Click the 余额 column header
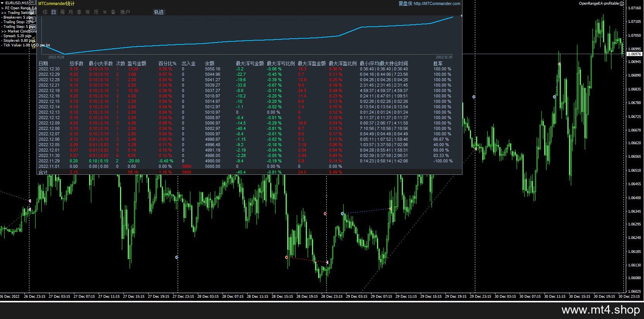This screenshot has height=319, width=644. 209,63
